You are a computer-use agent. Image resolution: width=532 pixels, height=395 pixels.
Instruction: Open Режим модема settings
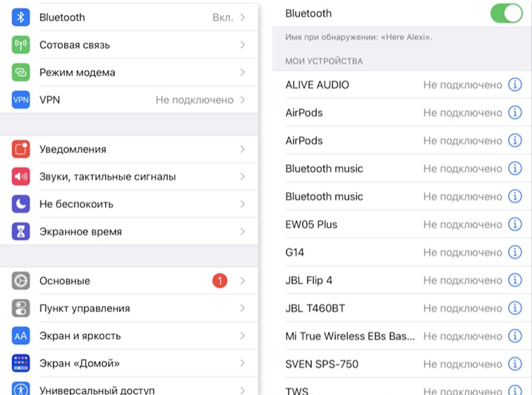129,72
